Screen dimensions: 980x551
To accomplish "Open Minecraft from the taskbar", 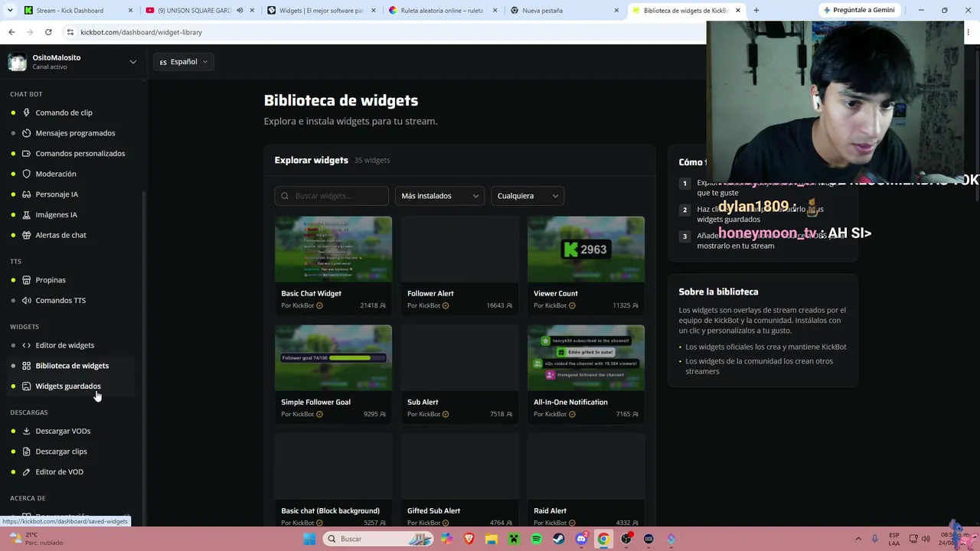I will (x=514, y=539).
